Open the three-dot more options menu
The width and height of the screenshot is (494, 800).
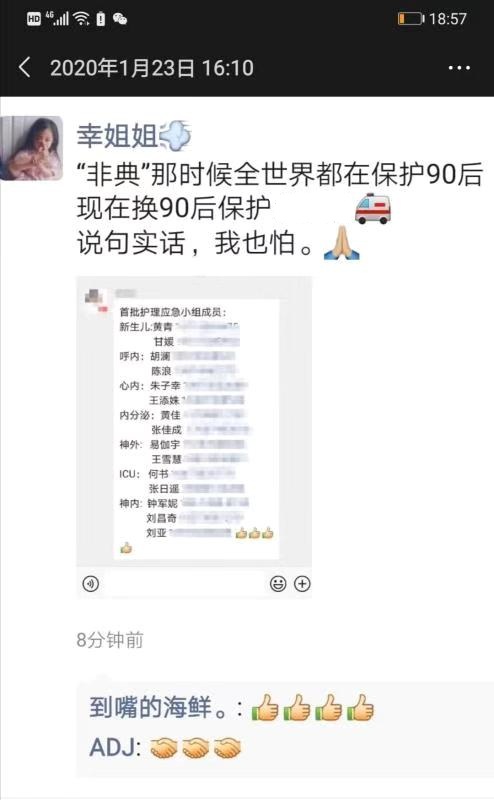pyautogui.click(x=459, y=68)
